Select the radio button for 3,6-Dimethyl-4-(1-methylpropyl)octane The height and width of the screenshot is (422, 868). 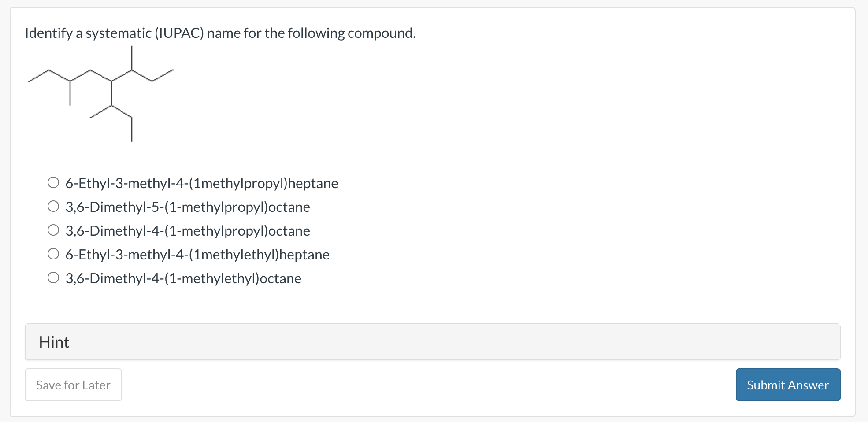[x=54, y=230]
